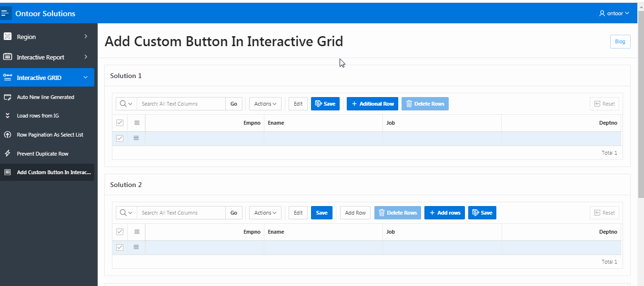This screenshot has width=644, height=286.
Task: Select the Prevent Duplicate Row lightning icon
Action: point(8,153)
